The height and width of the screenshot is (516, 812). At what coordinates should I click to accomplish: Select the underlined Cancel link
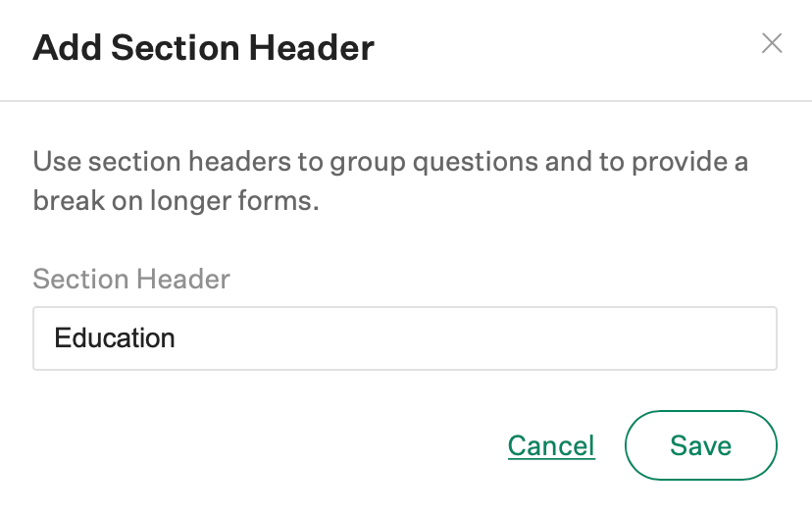[x=551, y=446]
